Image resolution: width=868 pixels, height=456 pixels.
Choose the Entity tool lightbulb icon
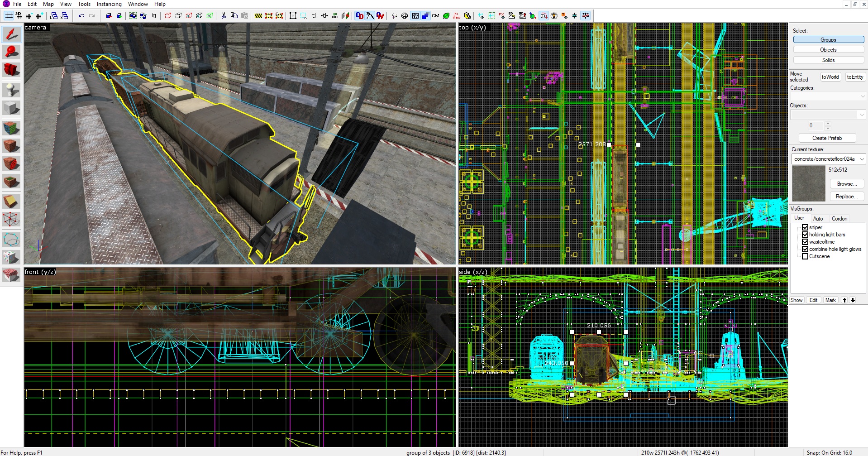[11, 90]
